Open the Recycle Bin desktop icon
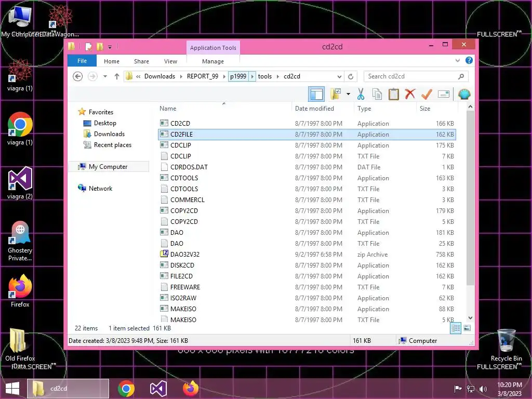532x399 pixels. tap(506, 346)
